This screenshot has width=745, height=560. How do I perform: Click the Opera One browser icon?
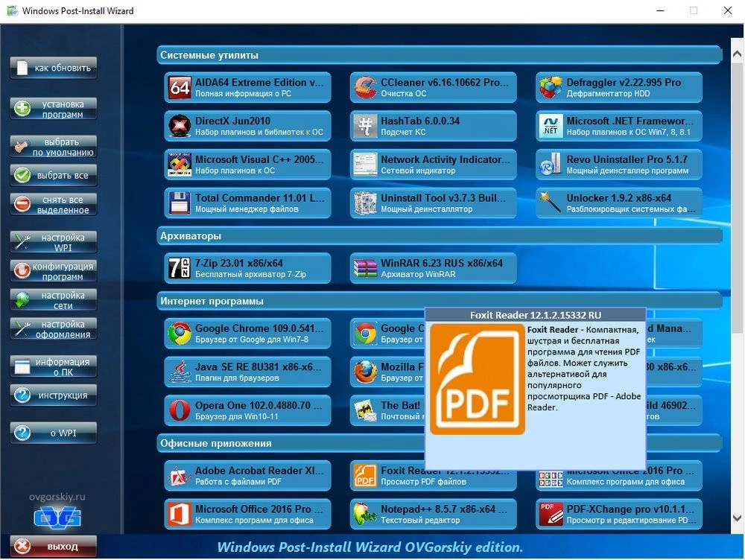[x=180, y=410]
